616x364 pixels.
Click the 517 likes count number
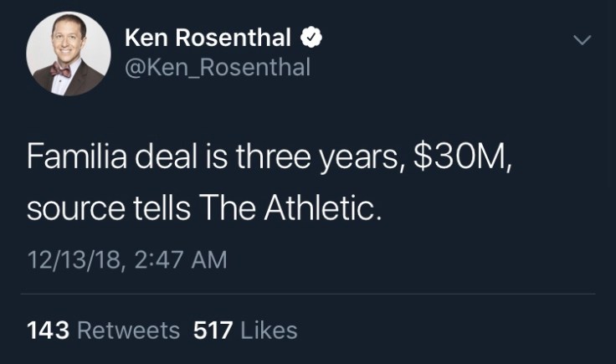click(213, 331)
